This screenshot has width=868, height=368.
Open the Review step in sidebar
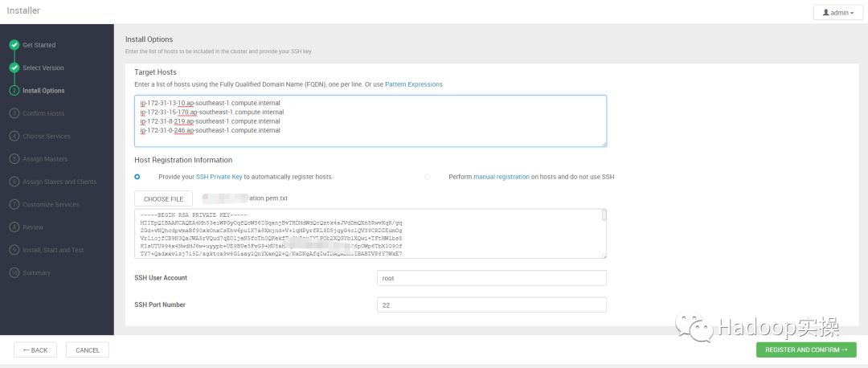[33, 227]
